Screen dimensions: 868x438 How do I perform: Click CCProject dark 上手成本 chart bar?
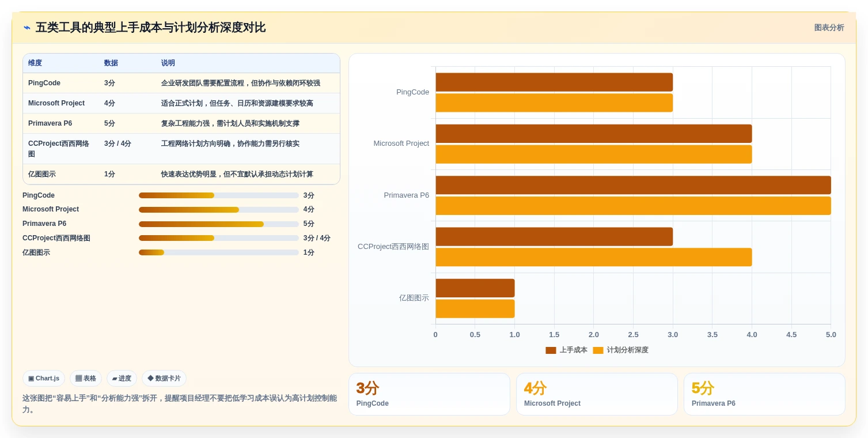(x=554, y=236)
